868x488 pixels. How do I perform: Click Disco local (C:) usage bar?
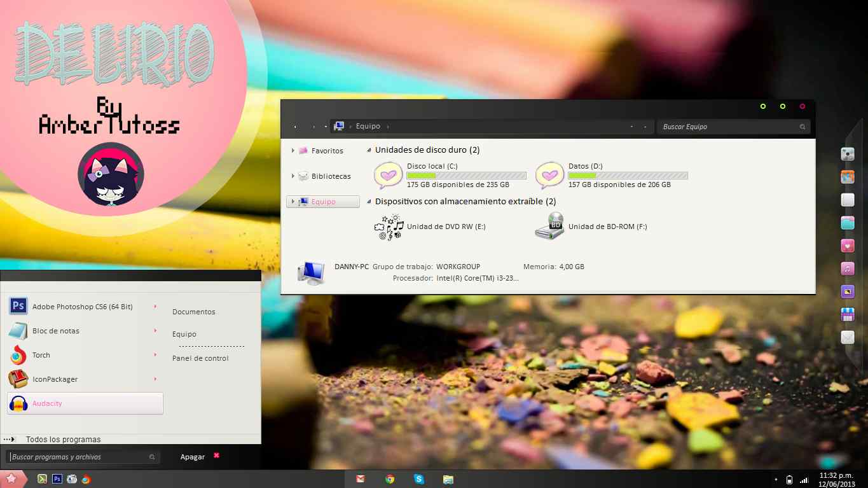(466, 176)
